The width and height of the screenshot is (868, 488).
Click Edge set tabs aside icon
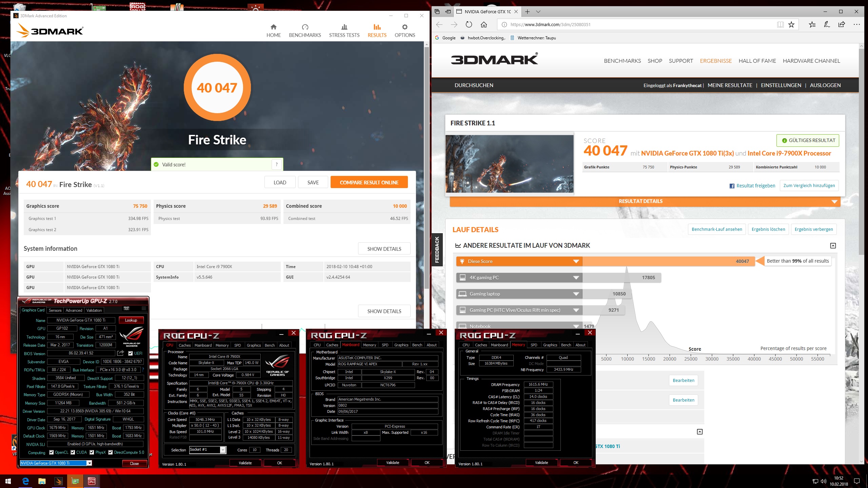[x=448, y=12]
